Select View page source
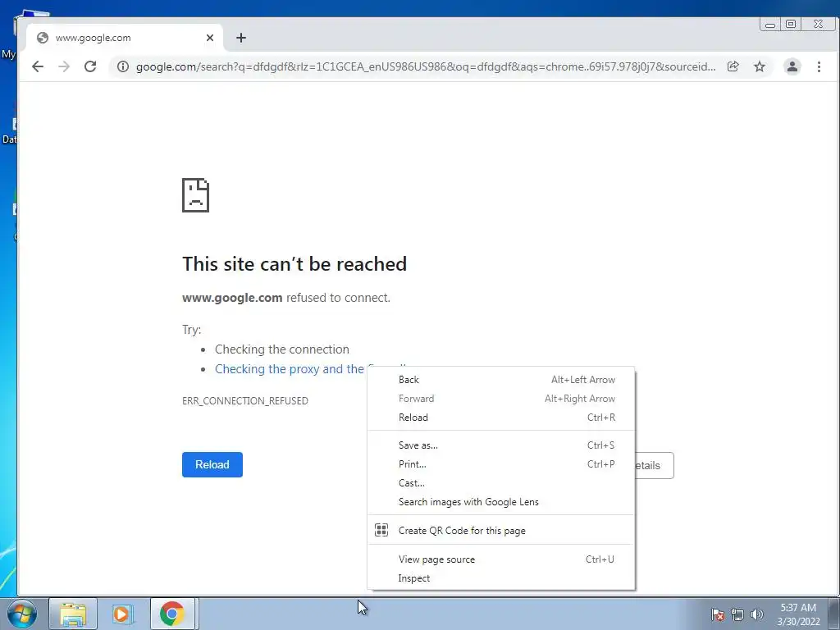The width and height of the screenshot is (840, 630). [x=501, y=559]
